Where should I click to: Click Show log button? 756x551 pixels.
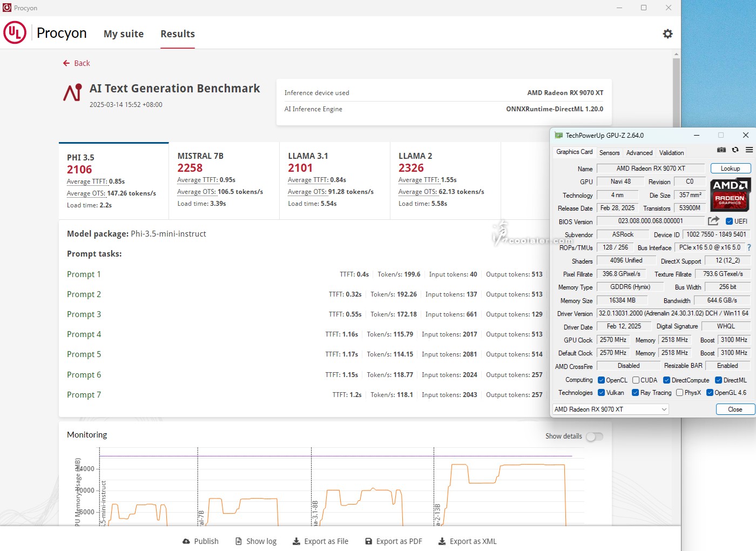[256, 541]
